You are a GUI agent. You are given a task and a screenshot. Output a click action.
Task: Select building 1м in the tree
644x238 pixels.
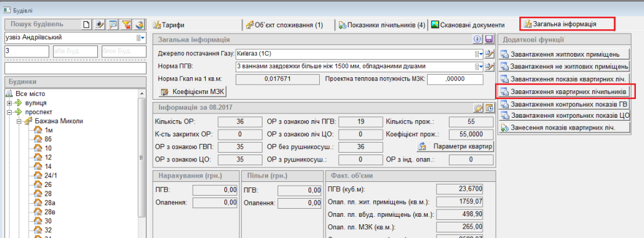pos(49,130)
